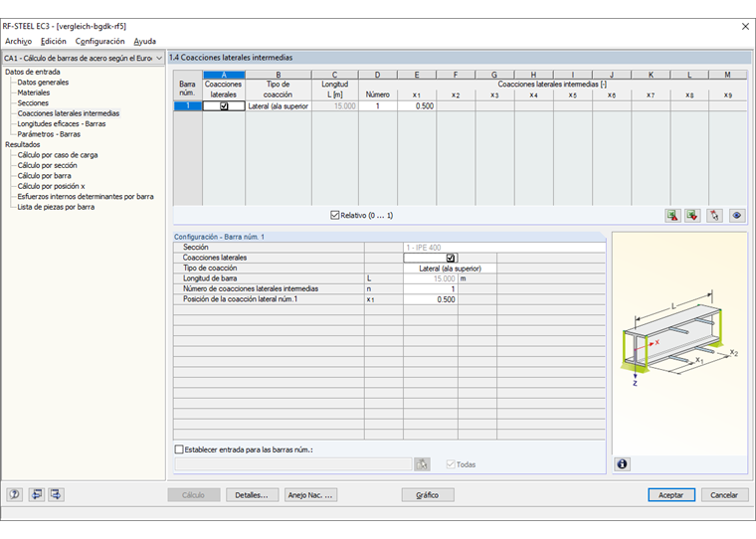
Task: Click the help question-mark icon at bottom left
Action: pos(15,494)
